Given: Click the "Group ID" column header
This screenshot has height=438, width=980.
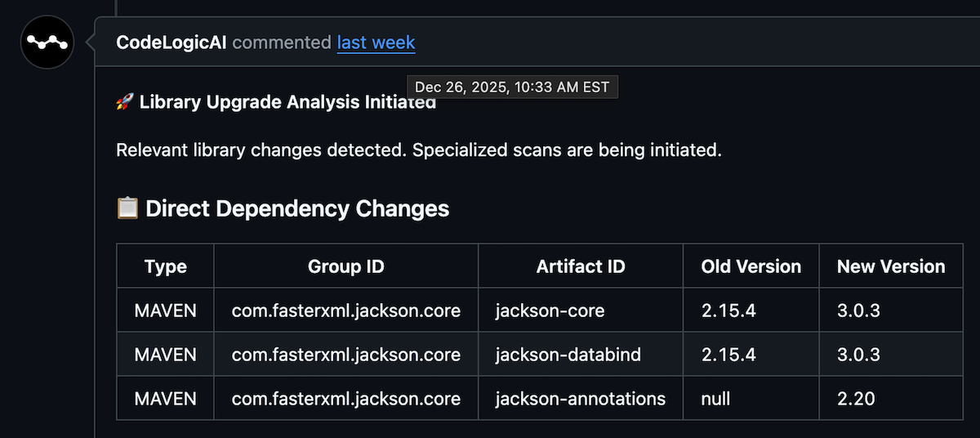Looking at the screenshot, I should [x=346, y=266].
